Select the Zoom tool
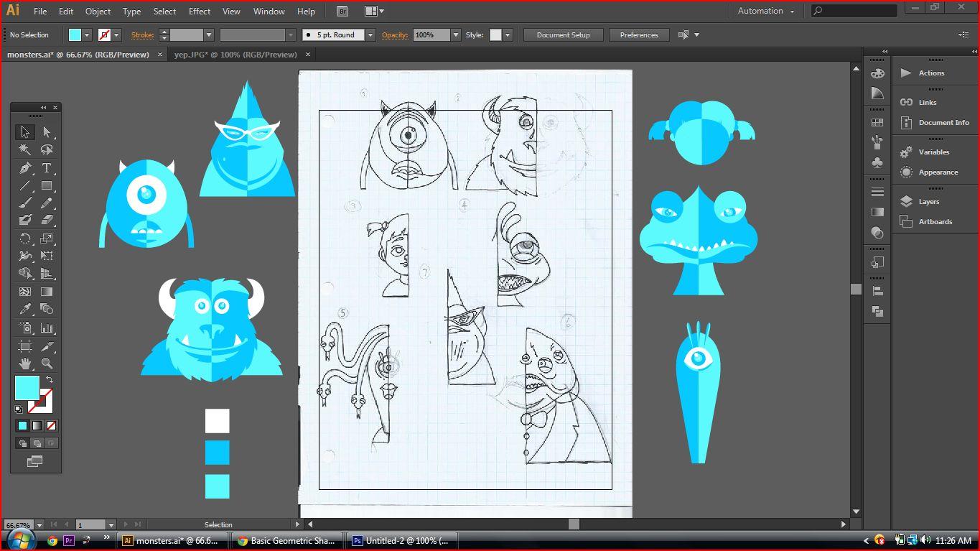This screenshot has width=980, height=551. tap(46, 364)
